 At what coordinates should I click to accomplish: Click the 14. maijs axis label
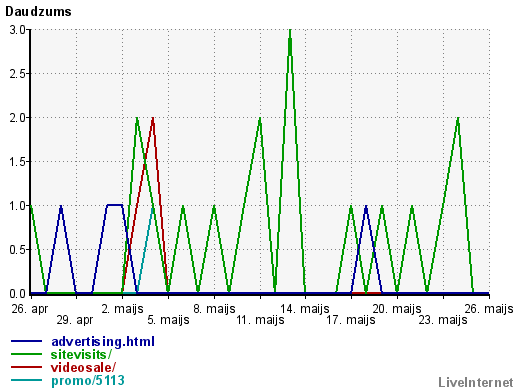pyautogui.click(x=305, y=309)
